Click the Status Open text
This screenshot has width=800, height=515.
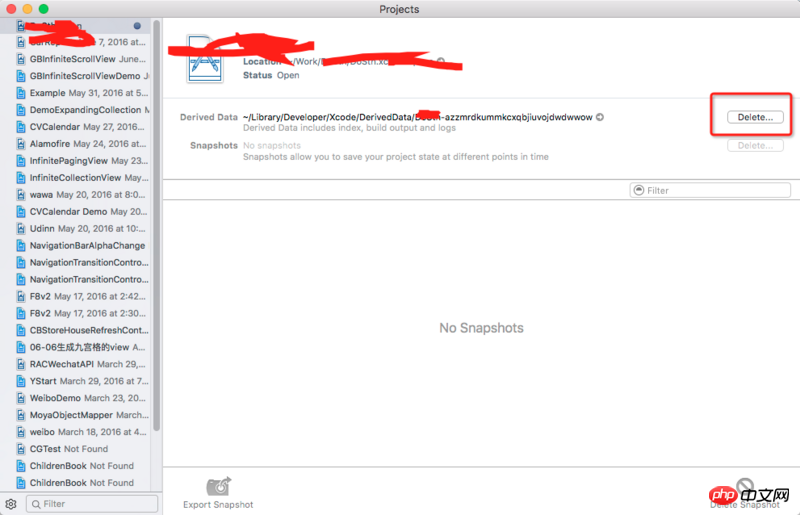point(271,75)
